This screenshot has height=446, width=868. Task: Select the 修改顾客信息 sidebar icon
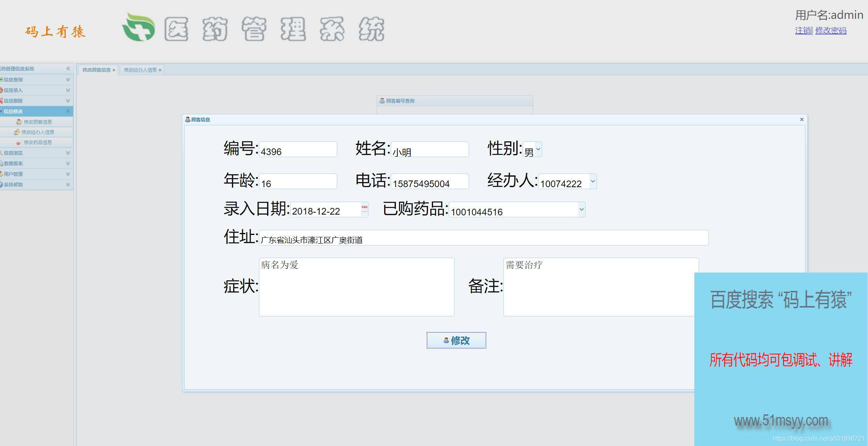pyautogui.click(x=19, y=121)
